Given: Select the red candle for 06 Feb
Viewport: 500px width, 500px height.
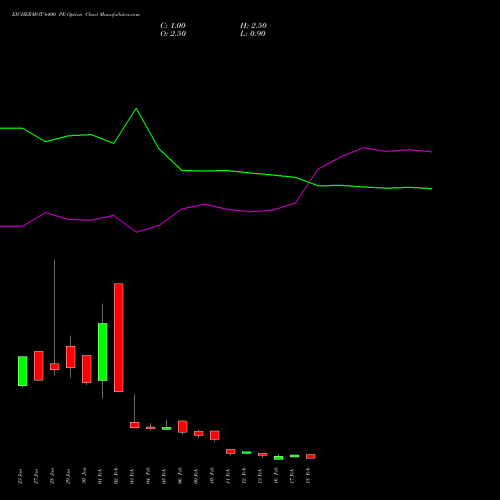Looking at the screenshot, I should click(183, 427).
